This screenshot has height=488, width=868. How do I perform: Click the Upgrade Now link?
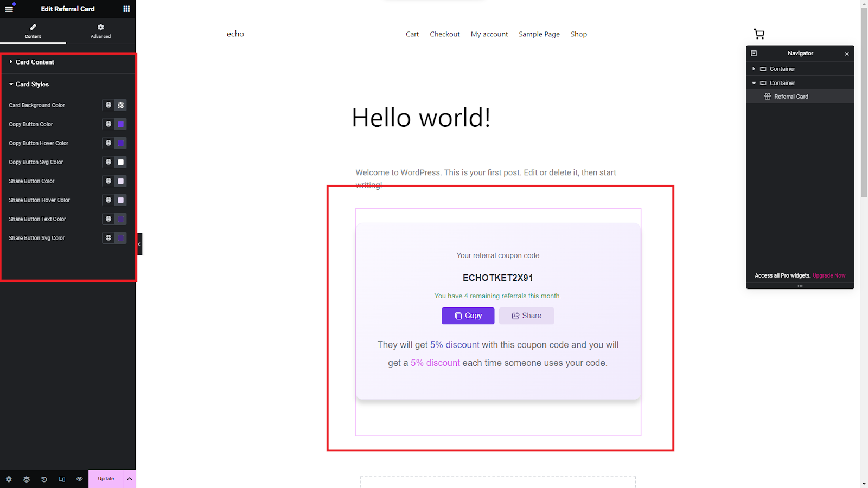click(828, 275)
